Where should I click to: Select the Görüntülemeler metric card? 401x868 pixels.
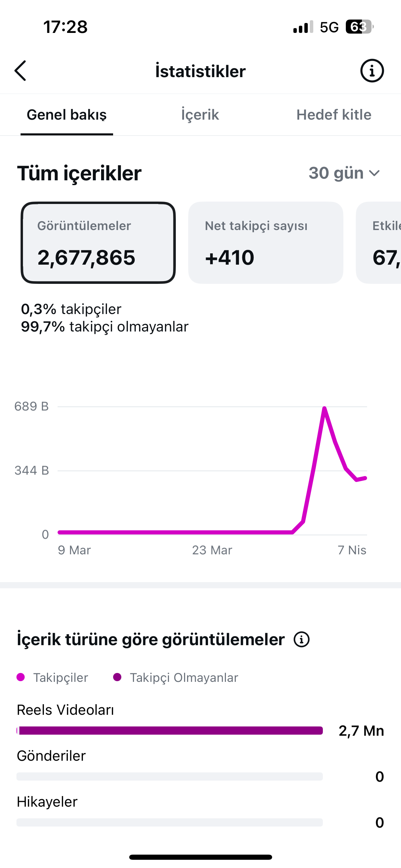coord(98,243)
